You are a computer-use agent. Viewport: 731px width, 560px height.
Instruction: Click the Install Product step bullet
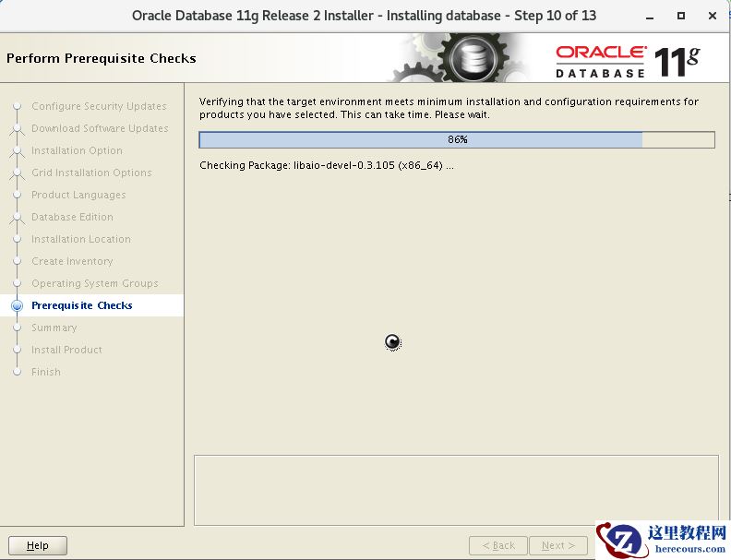[18, 350]
